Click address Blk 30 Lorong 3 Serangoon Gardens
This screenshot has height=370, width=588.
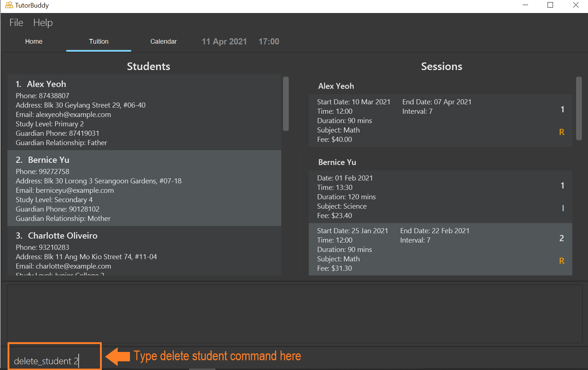coord(99,181)
